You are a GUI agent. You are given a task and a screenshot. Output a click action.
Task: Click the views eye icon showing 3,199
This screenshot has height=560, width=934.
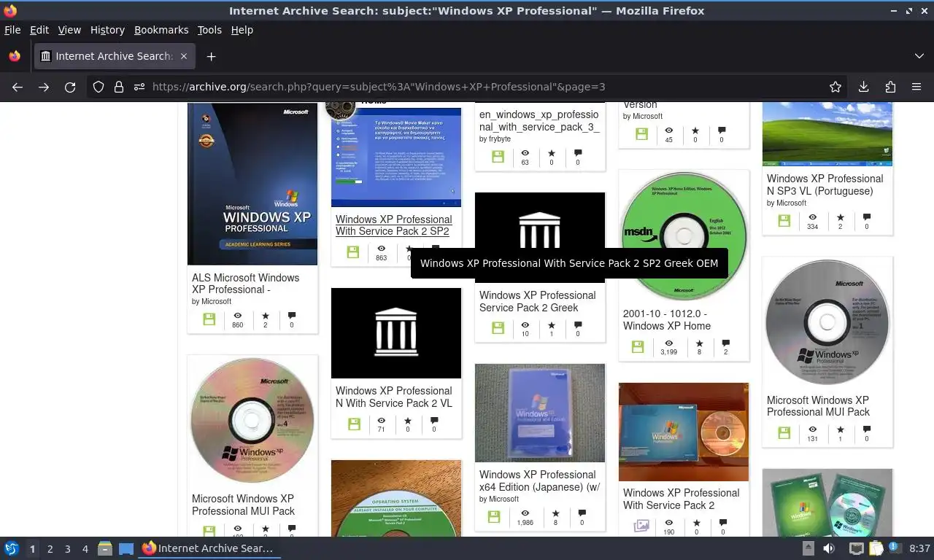[x=669, y=343]
